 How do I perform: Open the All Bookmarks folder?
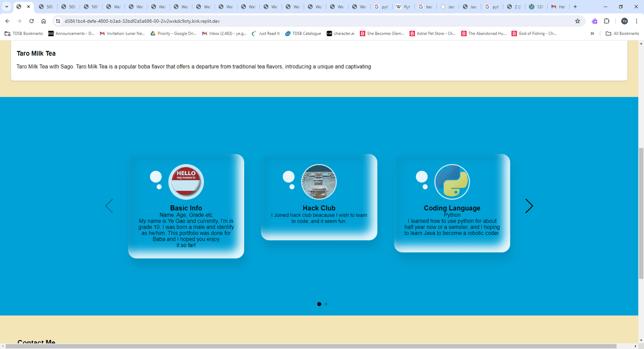click(622, 34)
